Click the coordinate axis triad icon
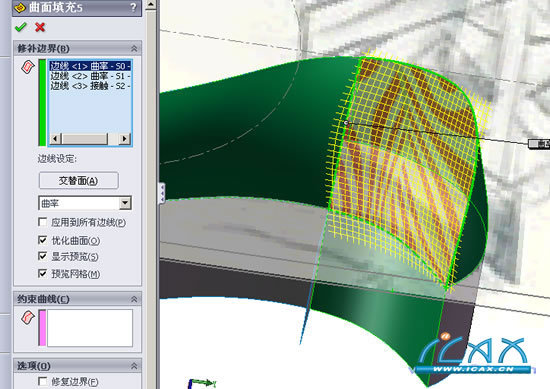 [x=201, y=383]
